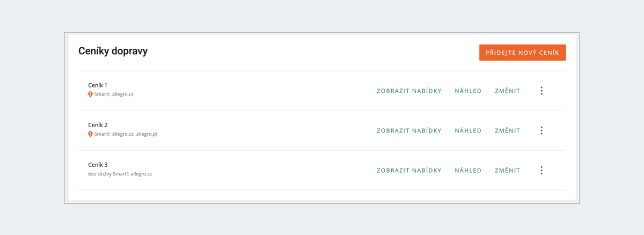Click the Ceník 3 name
This screenshot has width=644, height=235.
pyautogui.click(x=98, y=165)
